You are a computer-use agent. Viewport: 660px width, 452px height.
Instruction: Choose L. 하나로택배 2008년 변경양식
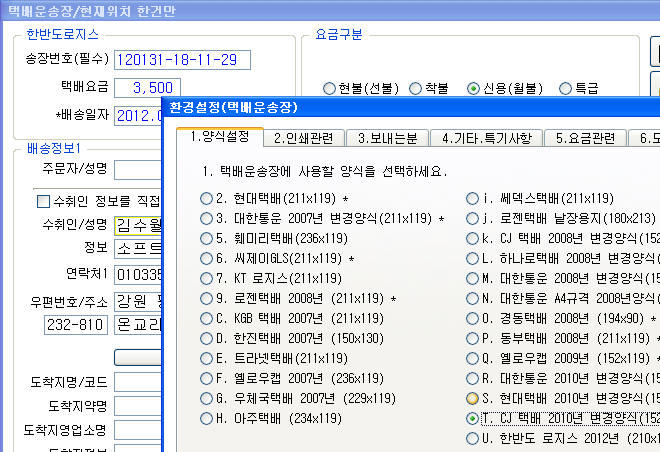pos(472,258)
